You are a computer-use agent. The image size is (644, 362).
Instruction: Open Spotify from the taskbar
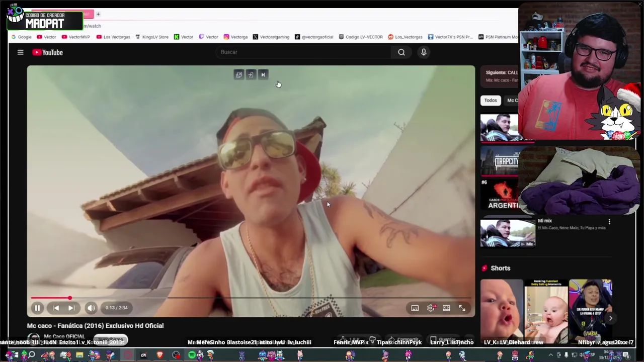(192, 355)
